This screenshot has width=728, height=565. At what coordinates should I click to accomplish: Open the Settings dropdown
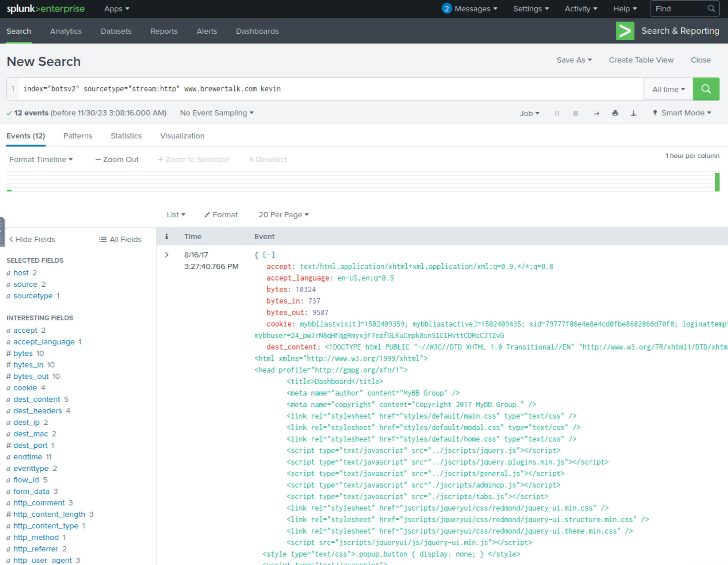531,9
